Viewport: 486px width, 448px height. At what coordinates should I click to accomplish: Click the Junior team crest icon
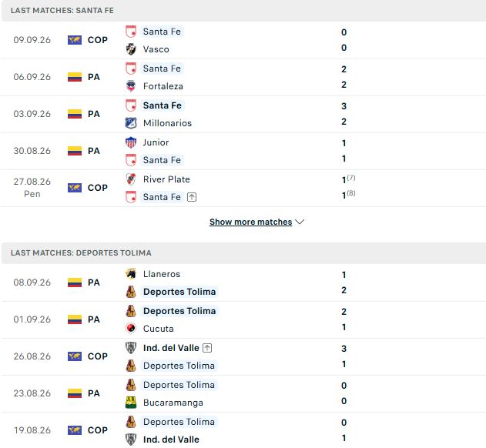tap(131, 142)
